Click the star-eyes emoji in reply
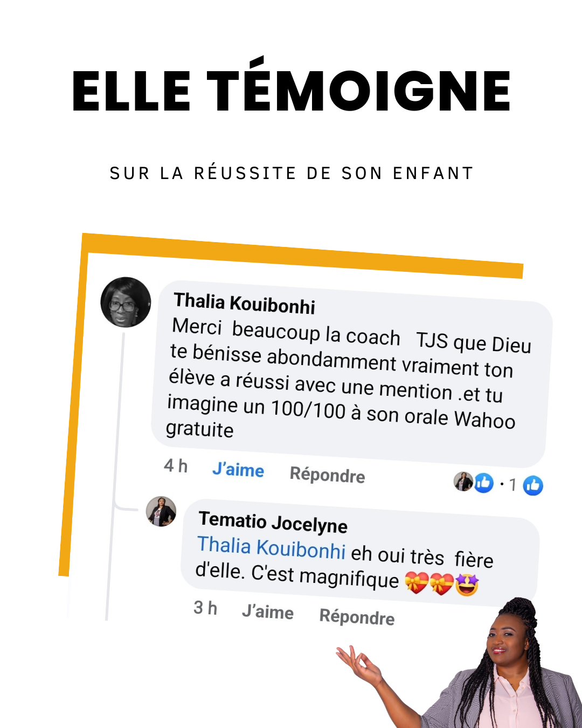Image resolution: width=582 pixels, height=728 pixels. [x=467, y=585]
